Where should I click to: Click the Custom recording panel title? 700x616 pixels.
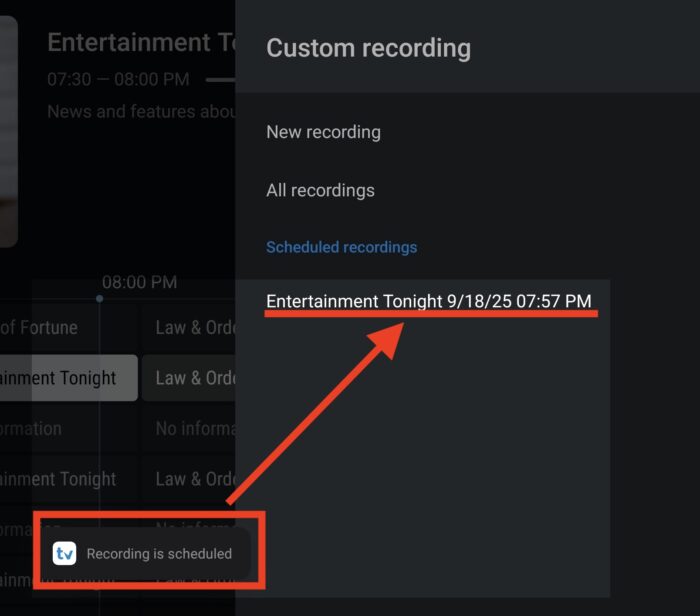click(x=368, y=47)
